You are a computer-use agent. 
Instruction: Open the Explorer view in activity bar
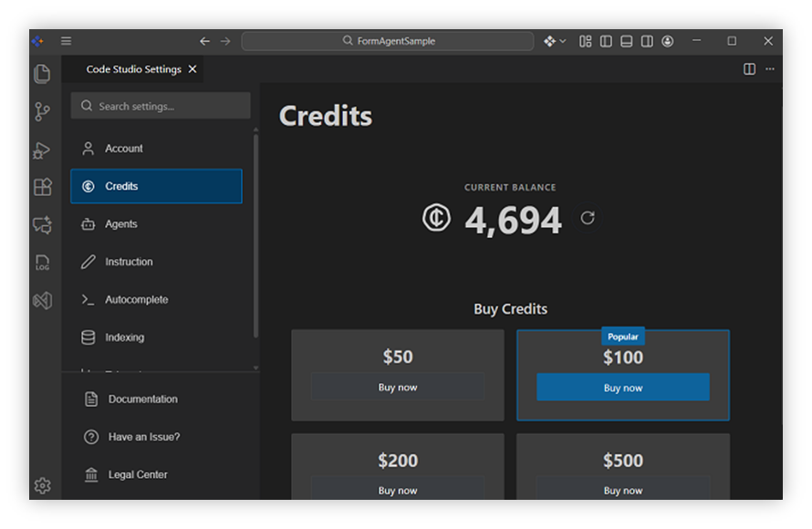(42, 74)
